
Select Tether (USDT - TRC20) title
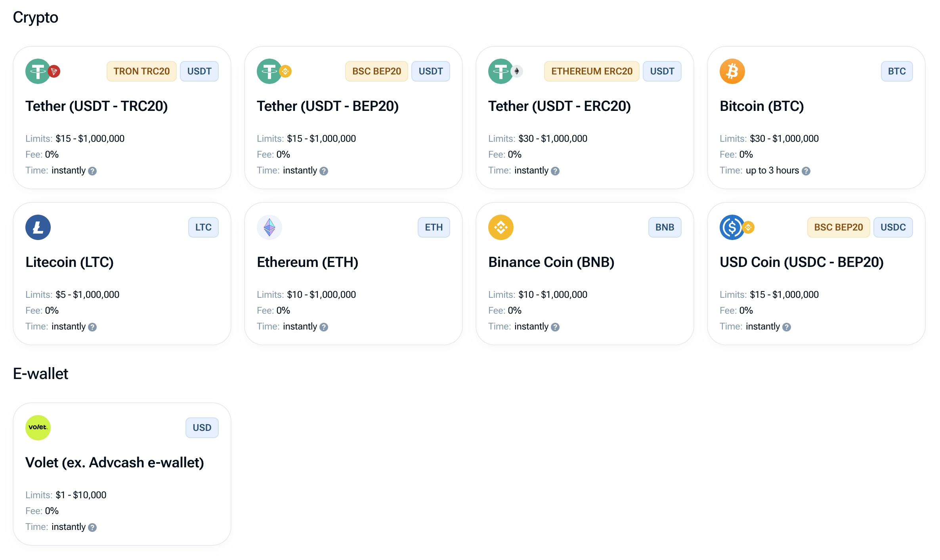point(97,106)
